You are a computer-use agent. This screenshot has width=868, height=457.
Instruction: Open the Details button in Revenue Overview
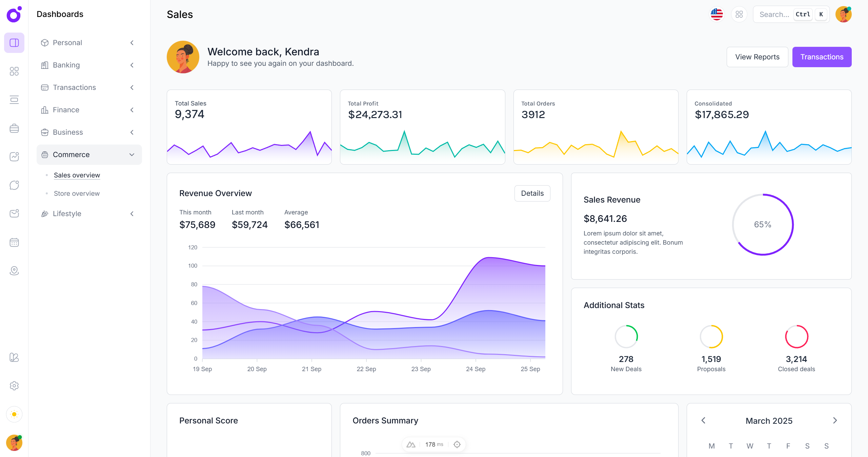[x=532, y=193]
